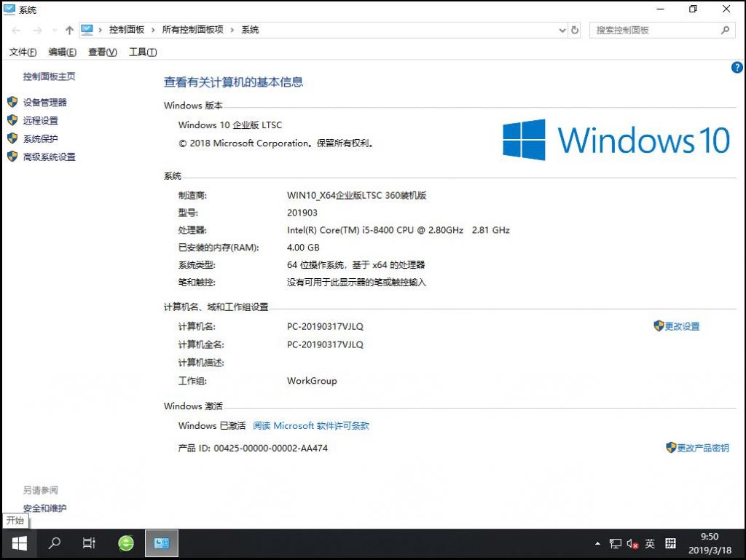Click 更改产品密钥 link
This screenshot has width=746, height=560.
703,448
